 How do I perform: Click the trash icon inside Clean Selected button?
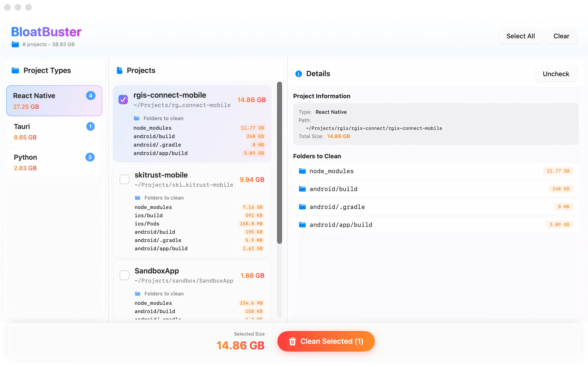(x=292, y=341)
